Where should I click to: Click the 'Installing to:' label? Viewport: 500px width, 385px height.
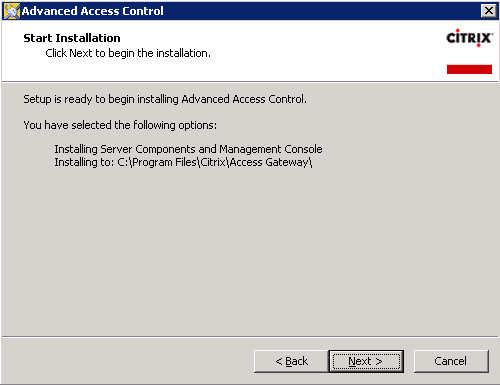pyautogui.click(x=84, y=162)
